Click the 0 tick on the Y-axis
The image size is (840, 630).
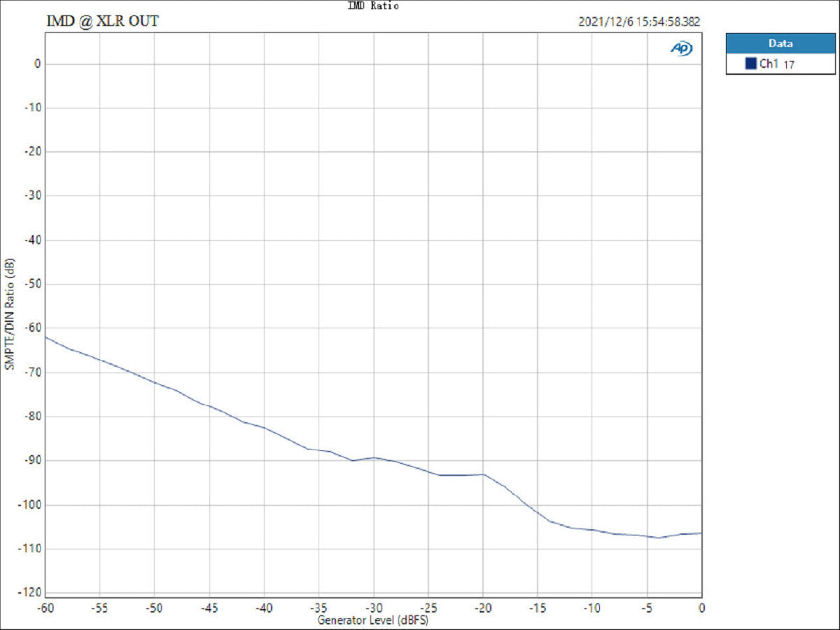[38, 64]
